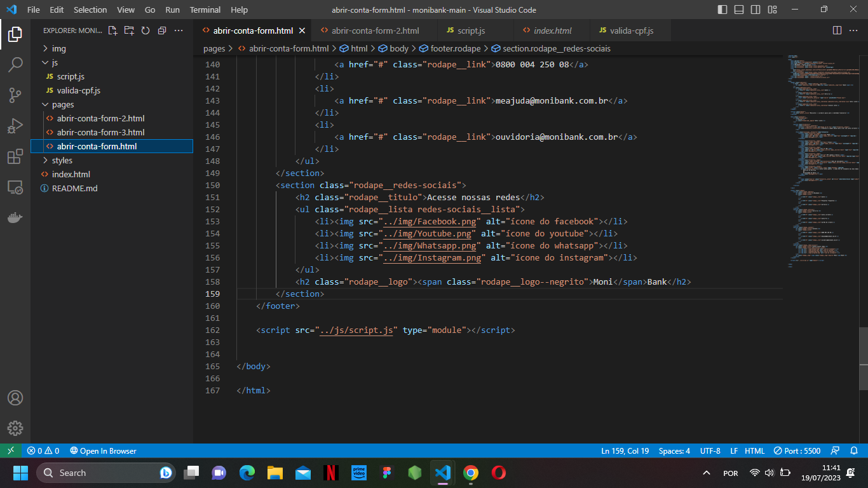Change language mode via HTML status item

pyautogui.click(x=754, y=451)
